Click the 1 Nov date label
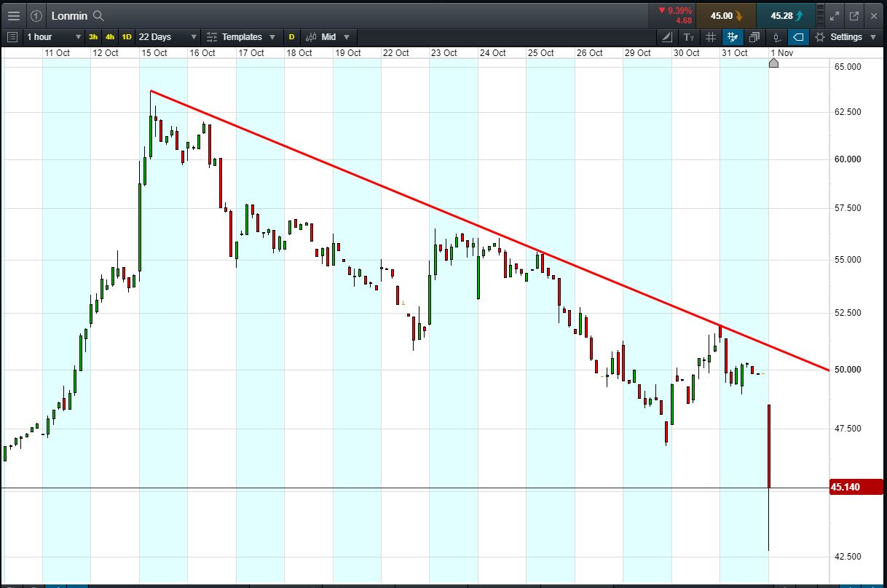This screenshot has width=887, height=588. tap(781, 52)
